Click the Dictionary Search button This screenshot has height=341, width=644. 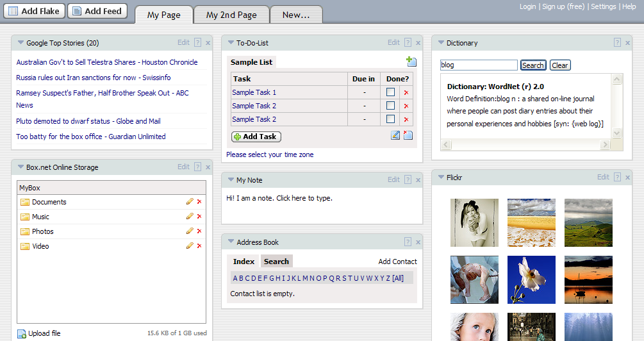tap(533, 65)
